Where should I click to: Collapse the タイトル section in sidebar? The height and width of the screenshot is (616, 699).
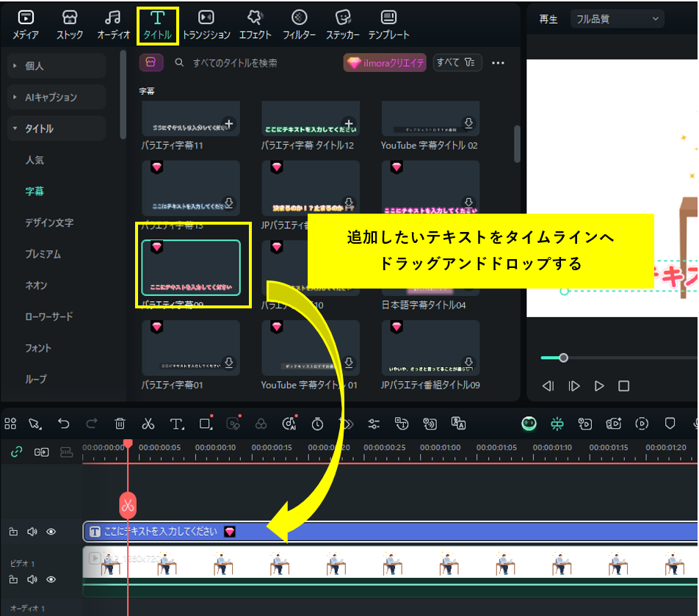pos(15,128)
